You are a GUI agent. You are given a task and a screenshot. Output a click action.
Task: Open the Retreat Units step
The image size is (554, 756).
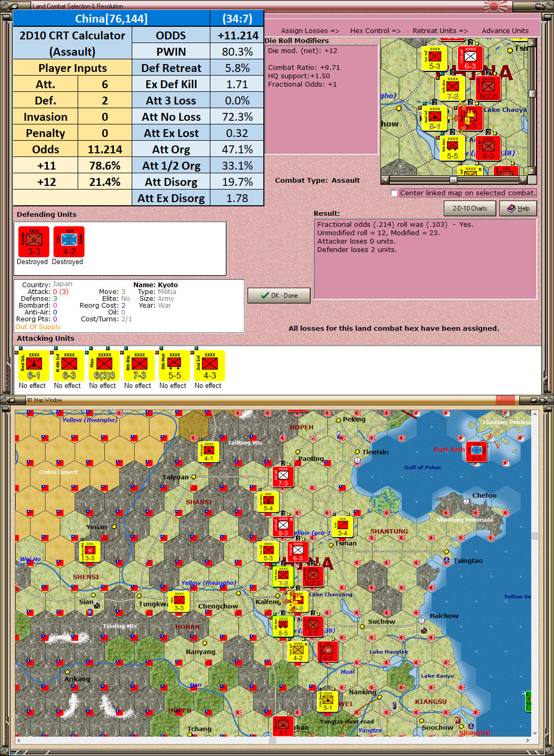click(440, 30)
